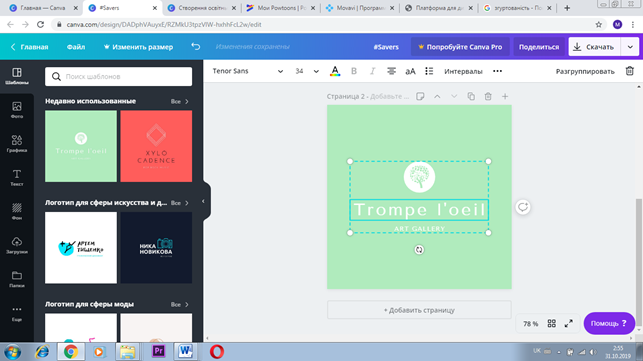Undo the last change
Screen dimensions: 643x361
(x=196, y=46)
